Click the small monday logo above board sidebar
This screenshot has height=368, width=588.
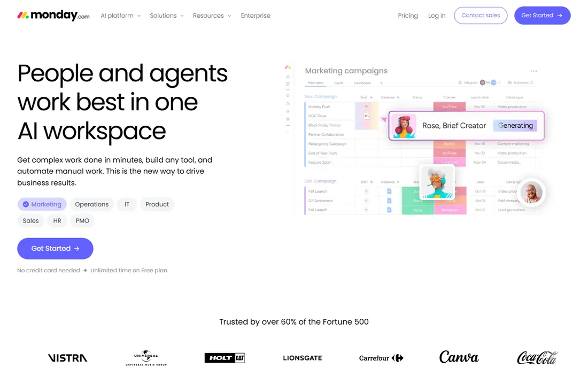288,67
